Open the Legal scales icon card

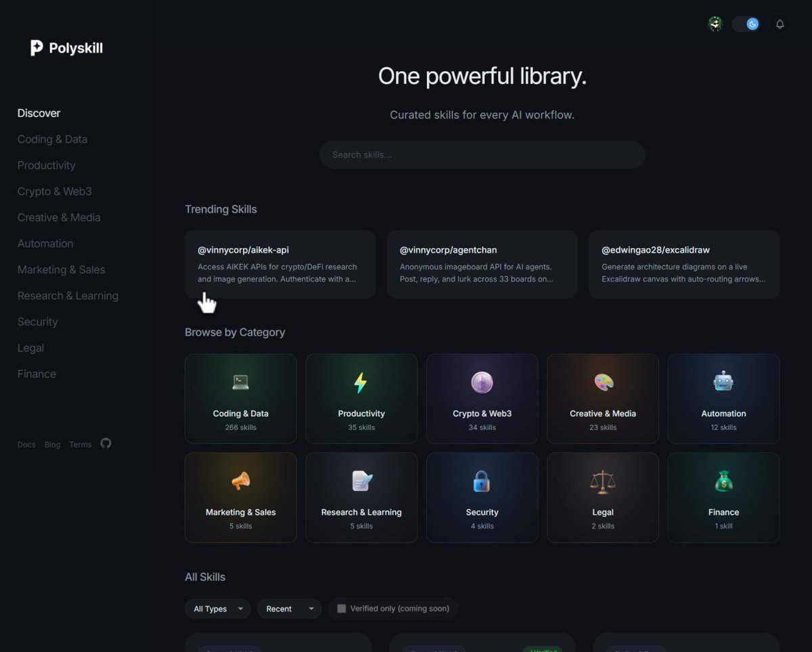pyautogui.click(x=603, y=498)
